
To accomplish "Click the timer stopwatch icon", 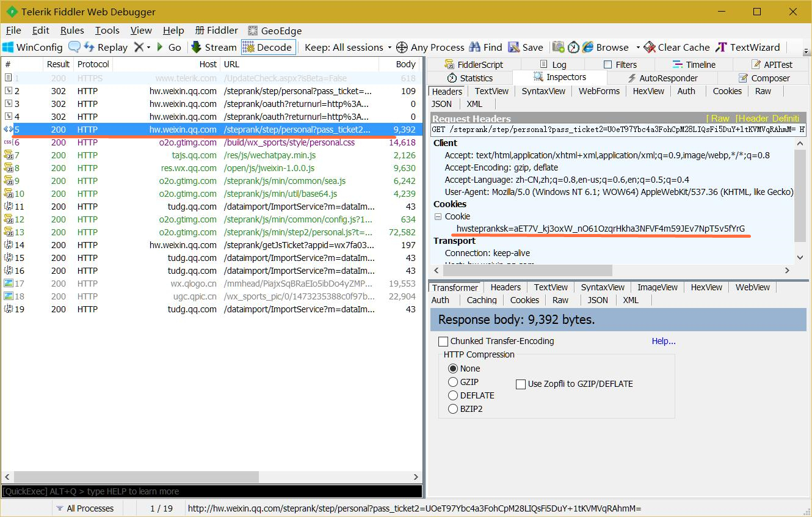I will [x=574, y=47].
